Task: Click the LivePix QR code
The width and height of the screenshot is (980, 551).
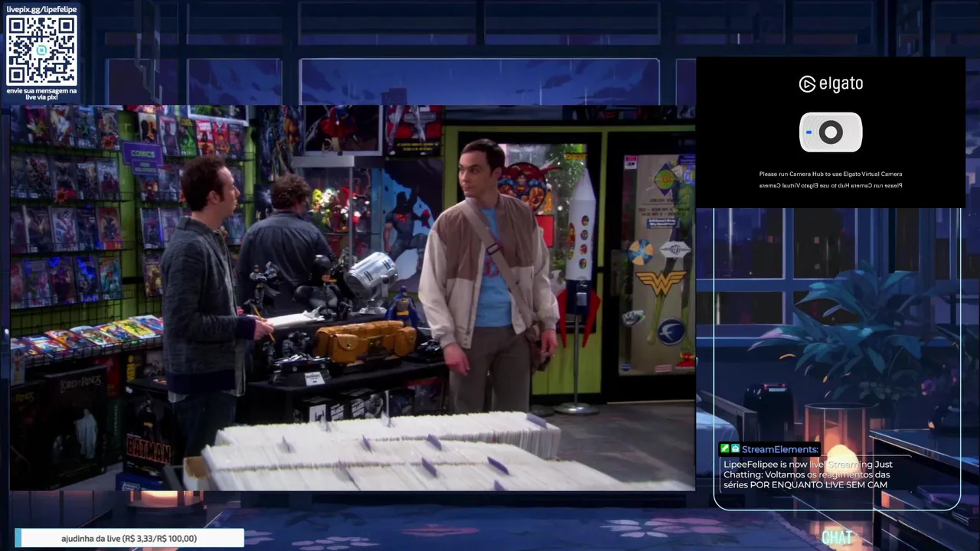Action: click(41, 50)
